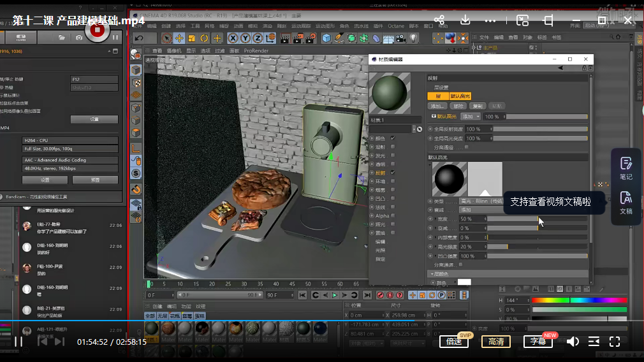Share the video using share icon
The height and width of the screenshot is (362, 644).
click(x=439, y=20)
